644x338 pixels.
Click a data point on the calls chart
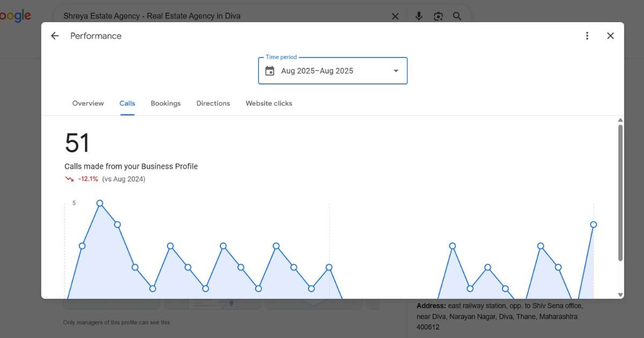tap(100, 204)
